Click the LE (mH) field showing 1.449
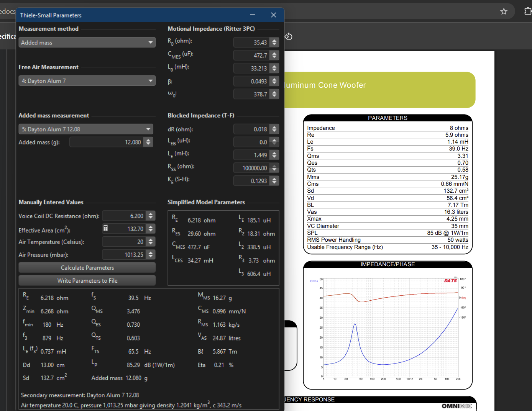This screenshot has width=532, height=411. point(251,155)
